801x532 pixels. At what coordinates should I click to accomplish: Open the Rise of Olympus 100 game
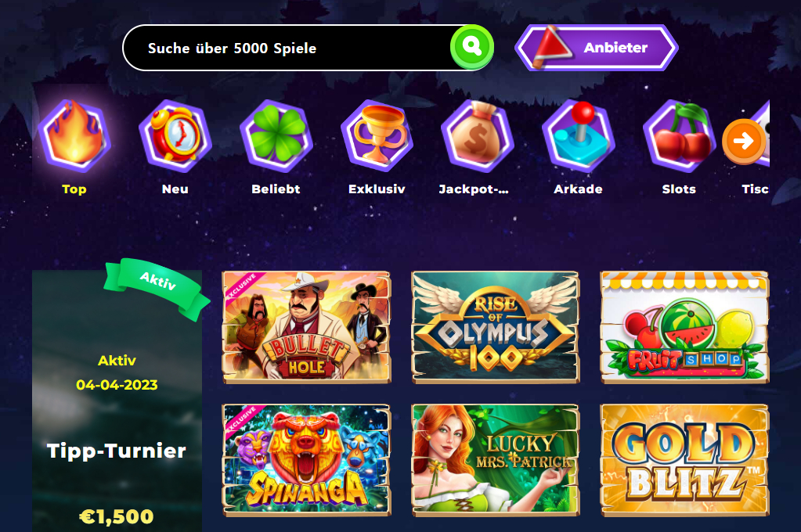coord(496,327)
